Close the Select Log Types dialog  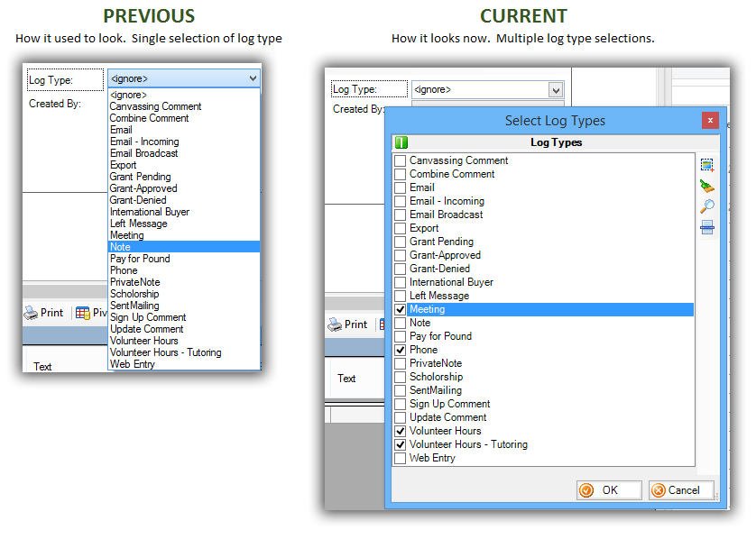tap(710, 120)
